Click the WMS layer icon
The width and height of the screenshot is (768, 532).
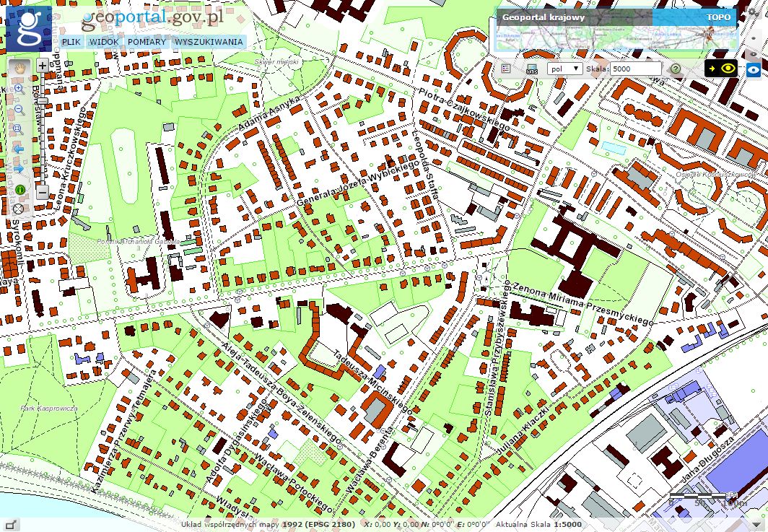(x=531, y=69)
